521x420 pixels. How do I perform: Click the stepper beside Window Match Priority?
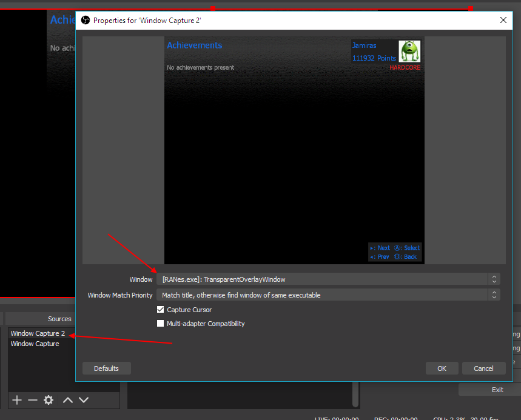[x=494, y=295]
